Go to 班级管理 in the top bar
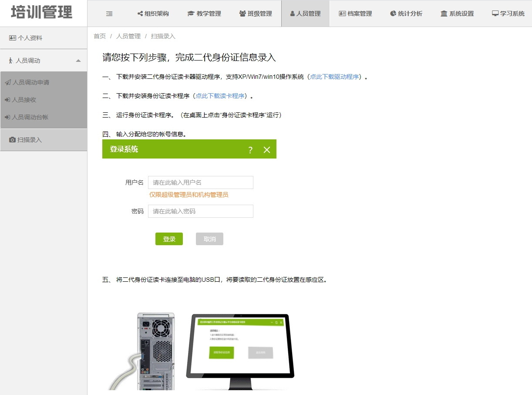This screenshot has height=395, width=532. click(256, 14)
